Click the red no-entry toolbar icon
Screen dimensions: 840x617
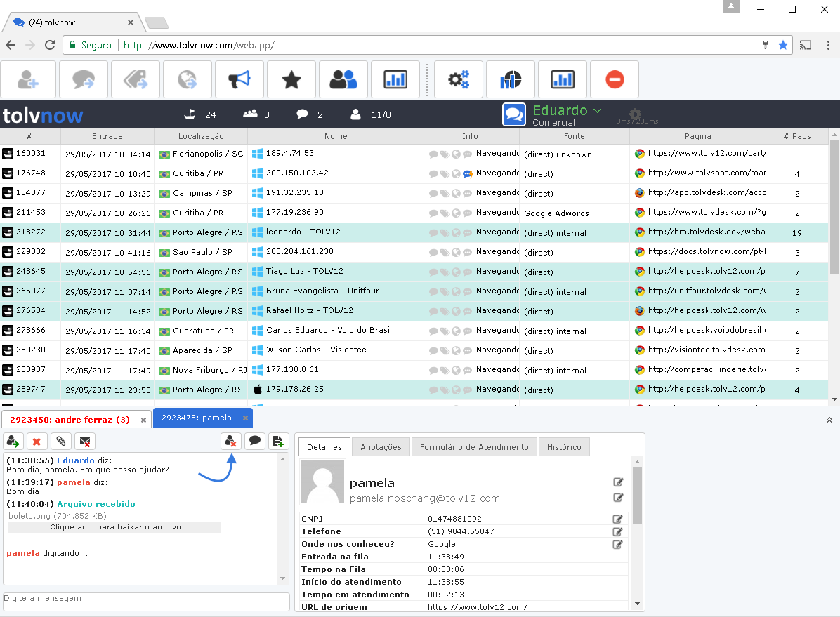(x=615, y=80)
